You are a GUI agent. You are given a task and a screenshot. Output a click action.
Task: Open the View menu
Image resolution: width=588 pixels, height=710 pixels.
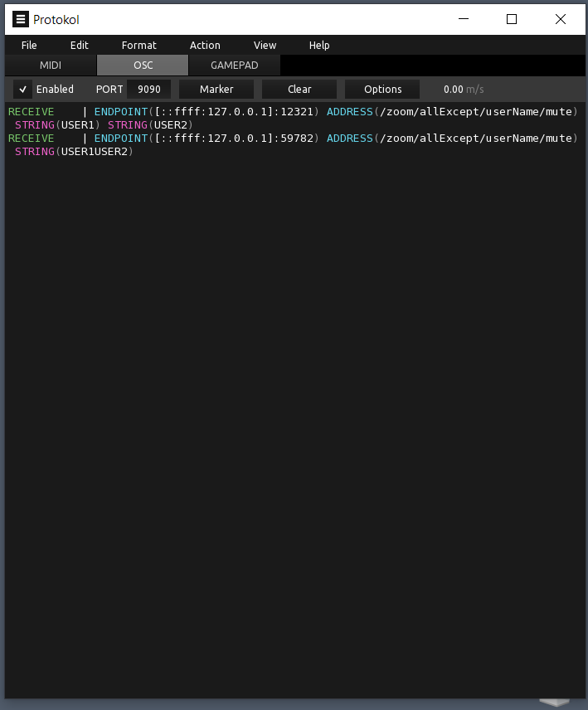point(265,46)
